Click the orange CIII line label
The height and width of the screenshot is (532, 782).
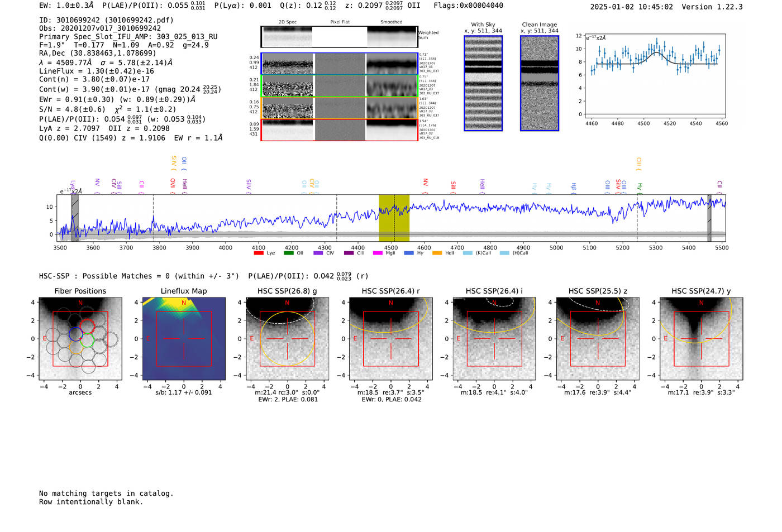[639, 163]
